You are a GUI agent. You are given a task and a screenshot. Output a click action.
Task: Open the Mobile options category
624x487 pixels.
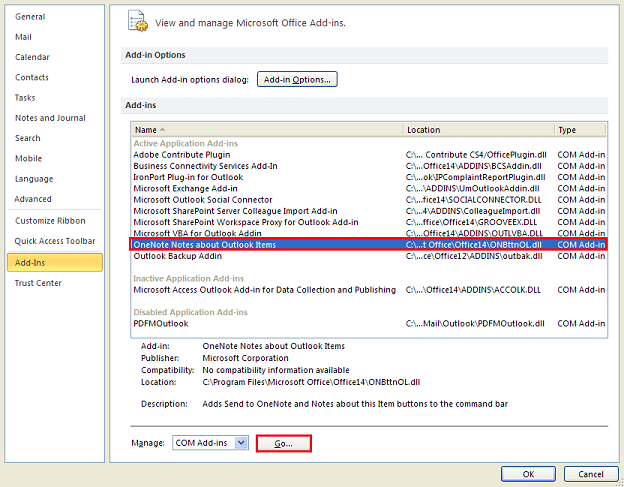click(28, 159)
